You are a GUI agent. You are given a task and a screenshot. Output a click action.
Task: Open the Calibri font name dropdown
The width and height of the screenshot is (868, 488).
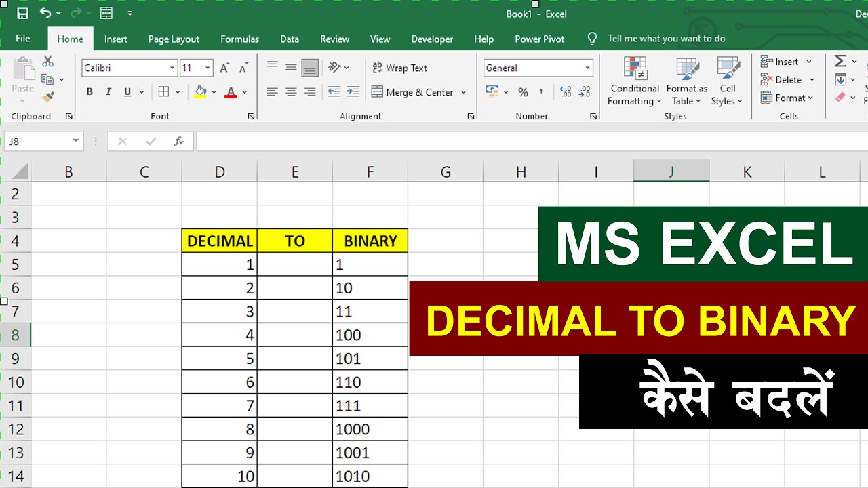172,68
